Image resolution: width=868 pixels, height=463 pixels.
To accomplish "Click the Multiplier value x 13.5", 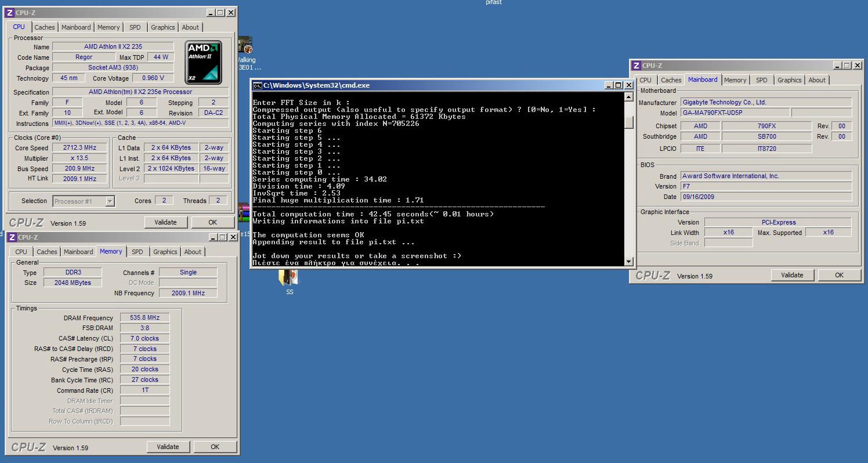I will 80,158.
